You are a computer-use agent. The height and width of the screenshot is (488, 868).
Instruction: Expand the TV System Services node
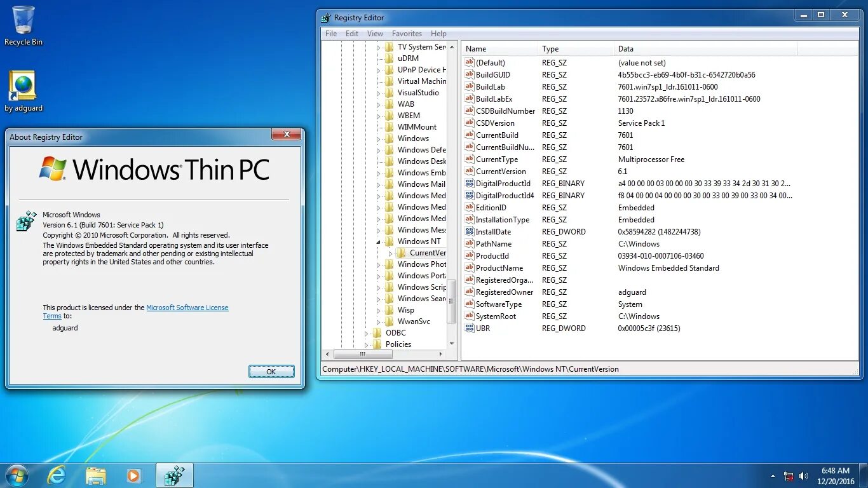[x=379, y=47]
